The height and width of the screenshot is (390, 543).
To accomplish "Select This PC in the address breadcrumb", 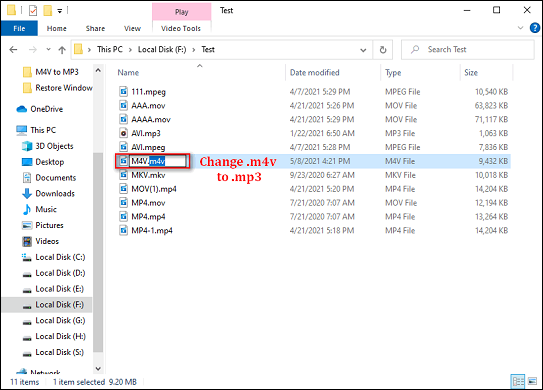I will 110,50.
